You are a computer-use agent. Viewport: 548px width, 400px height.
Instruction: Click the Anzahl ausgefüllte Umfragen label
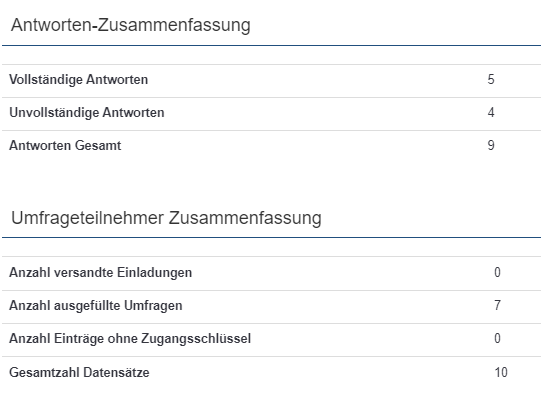pos(96,306)
